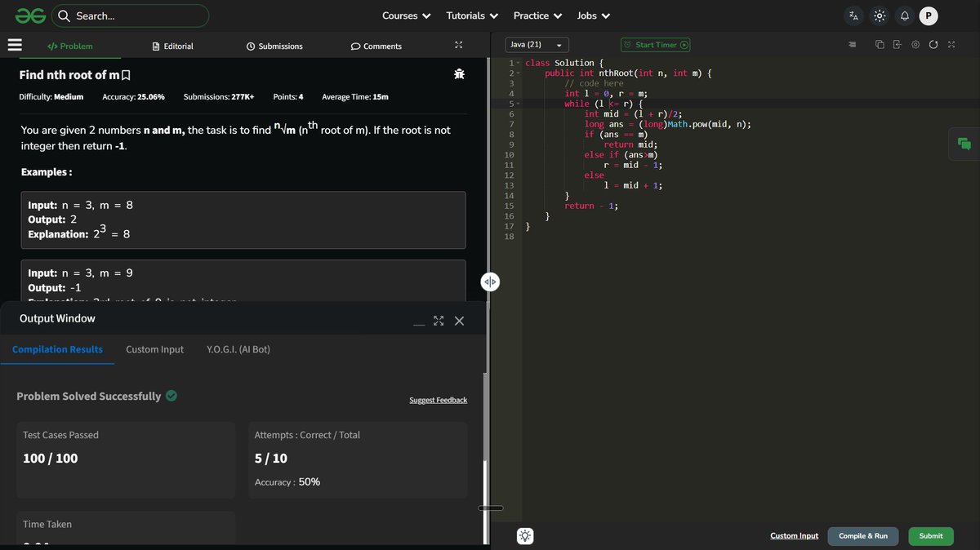Screen dimensions: 980x550
Task: Open the green chat bubble icon
Action: 964,144
